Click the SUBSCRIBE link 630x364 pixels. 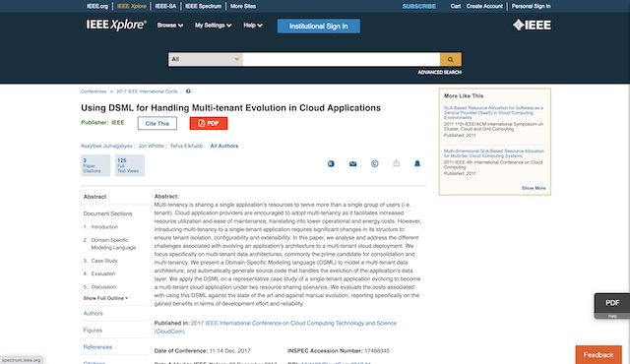tap(419, 6)
